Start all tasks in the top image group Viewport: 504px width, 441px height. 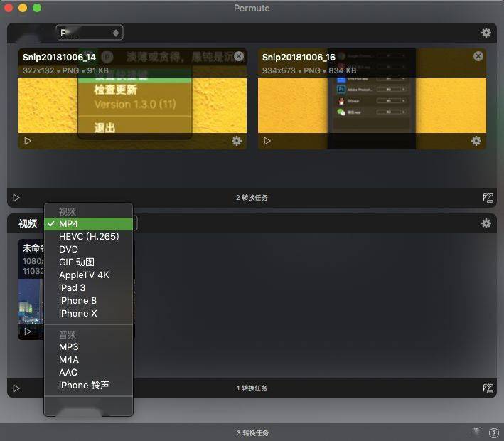click(x=16, y=198)
